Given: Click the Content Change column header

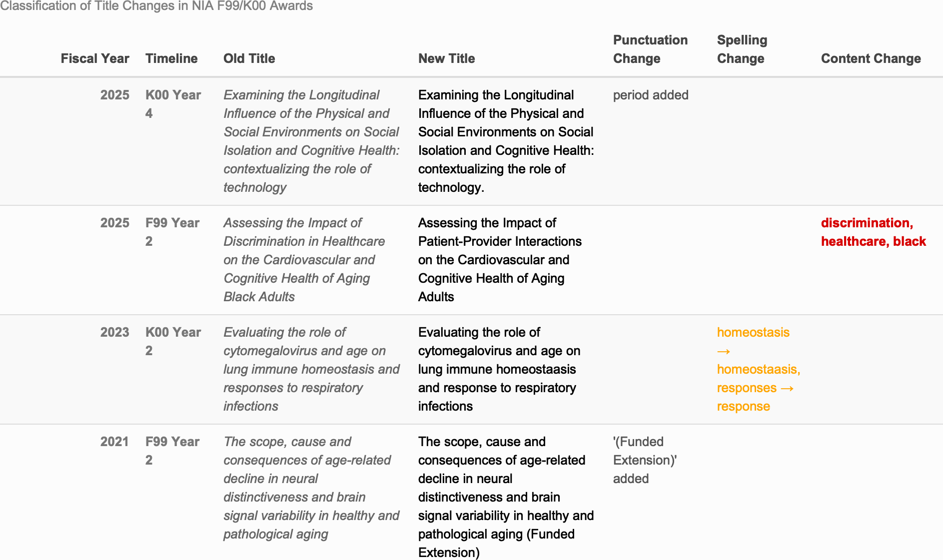Looking at the screenshot, I should click(871, 58).
